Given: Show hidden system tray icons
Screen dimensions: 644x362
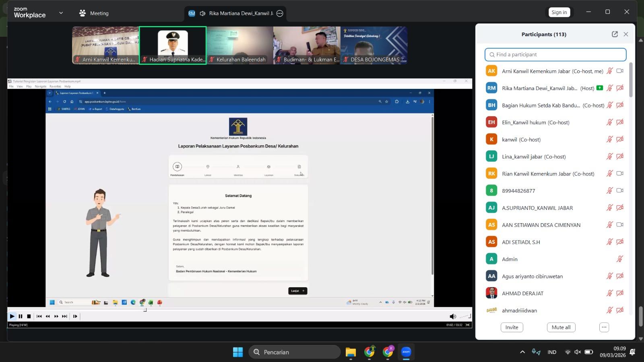Looking at the screenshot, I should point(522,352).
